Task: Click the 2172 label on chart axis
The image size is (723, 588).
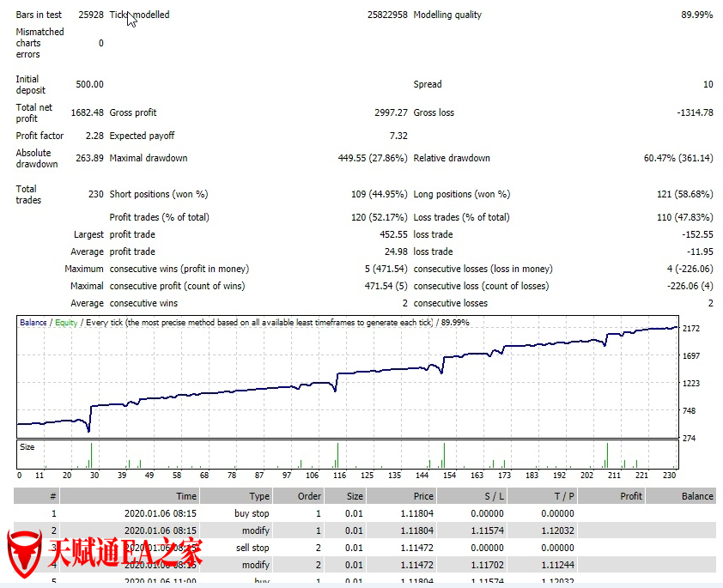Action: point(691,329)
